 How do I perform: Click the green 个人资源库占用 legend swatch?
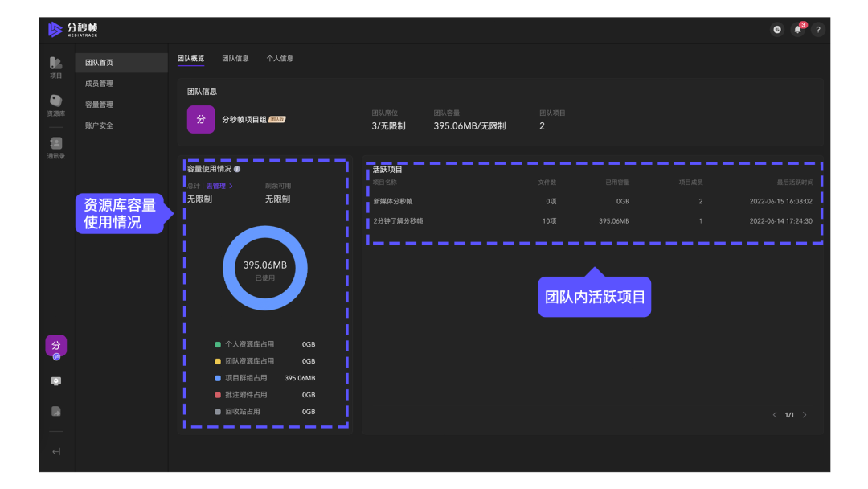click(218, 344)
